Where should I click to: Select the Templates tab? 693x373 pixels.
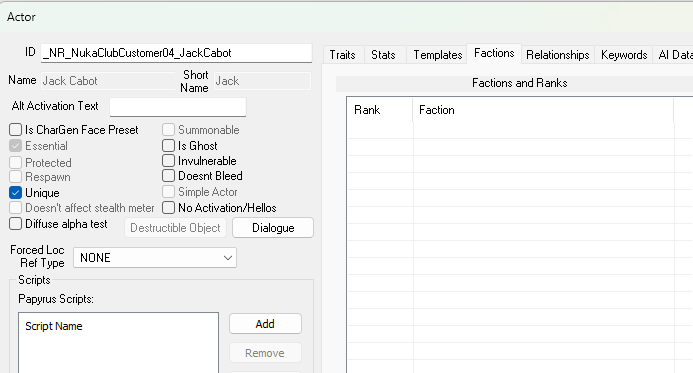[438, 55]
